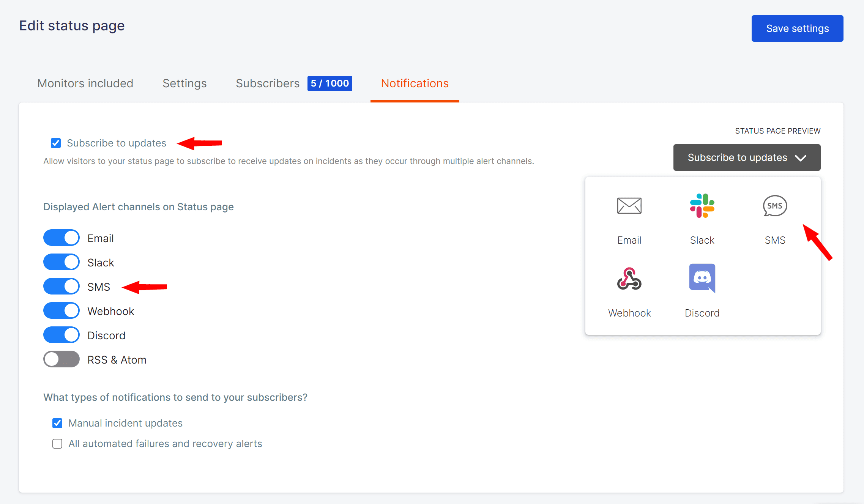Click the SMS speech bubble icon

pos(775,206)
